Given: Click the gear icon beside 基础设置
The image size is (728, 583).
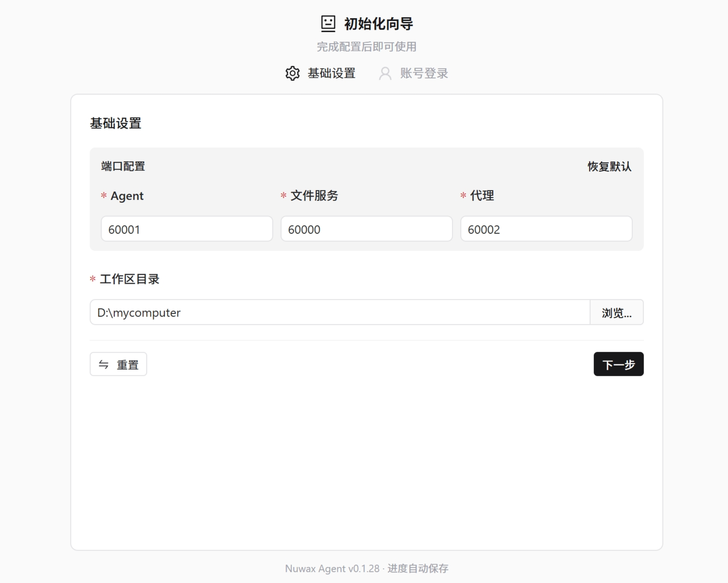Looking at the screenshot, I should click(x=292, y=73).
